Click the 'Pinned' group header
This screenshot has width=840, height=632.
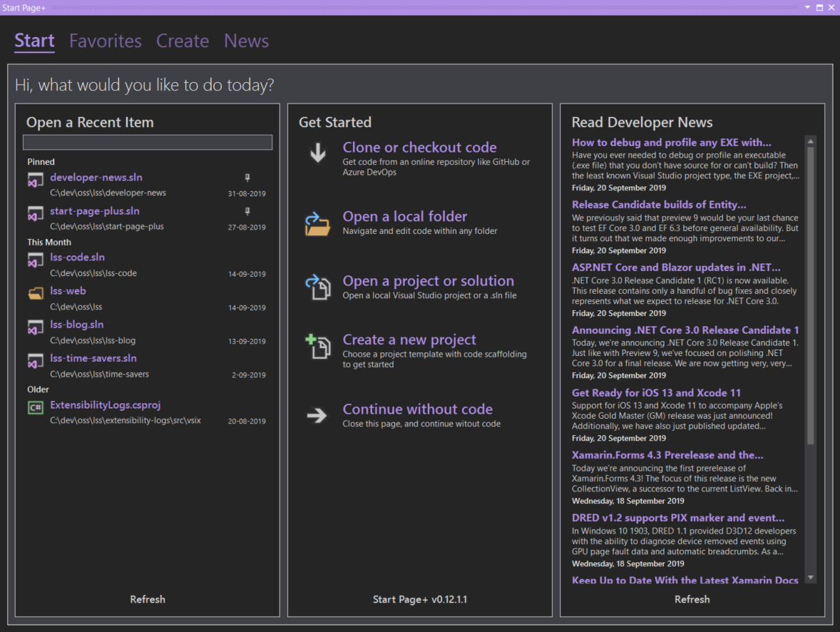[x=41, y=162]
